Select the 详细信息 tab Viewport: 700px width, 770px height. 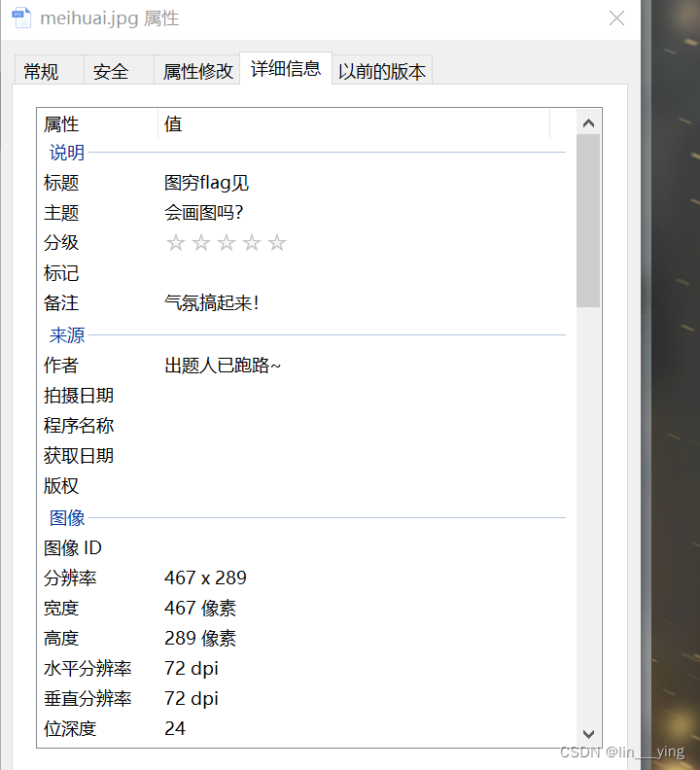[x=286, y=69]
